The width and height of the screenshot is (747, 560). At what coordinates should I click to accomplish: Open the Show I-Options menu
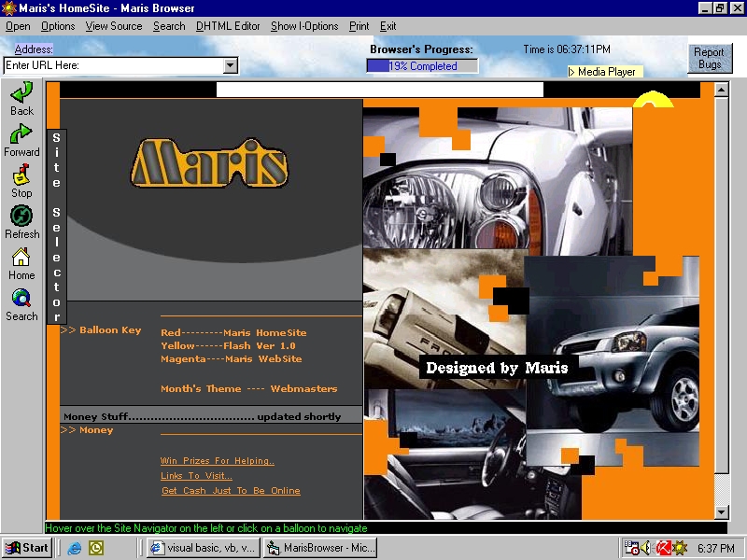pos(304,26)
